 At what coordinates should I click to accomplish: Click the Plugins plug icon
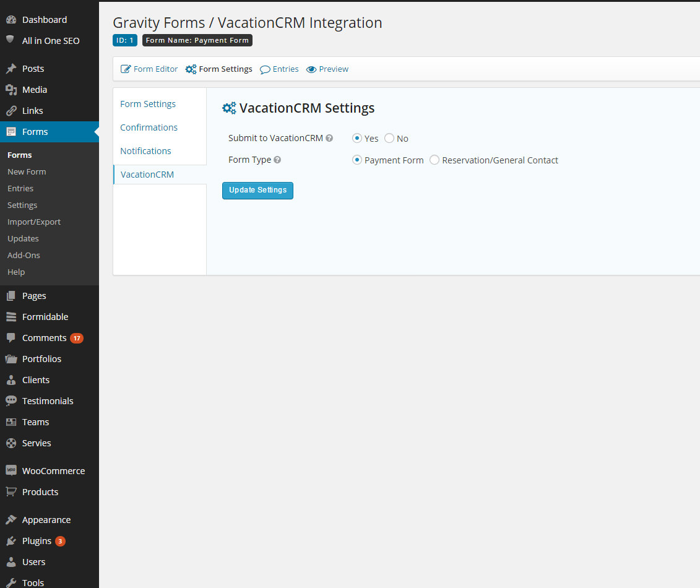[11, 541]
